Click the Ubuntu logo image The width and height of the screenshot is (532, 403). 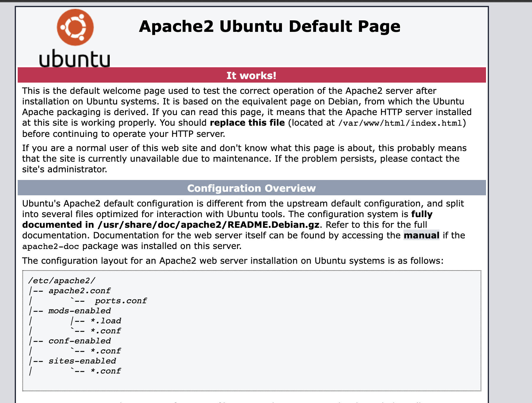point(75,38)
